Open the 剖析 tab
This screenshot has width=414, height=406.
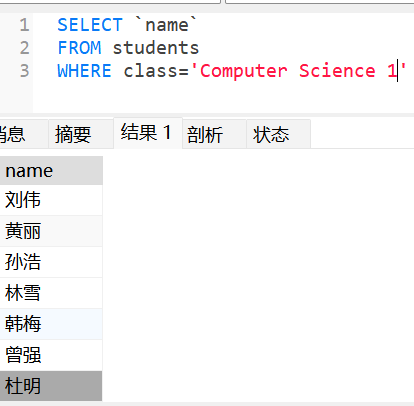coord(214,134)
